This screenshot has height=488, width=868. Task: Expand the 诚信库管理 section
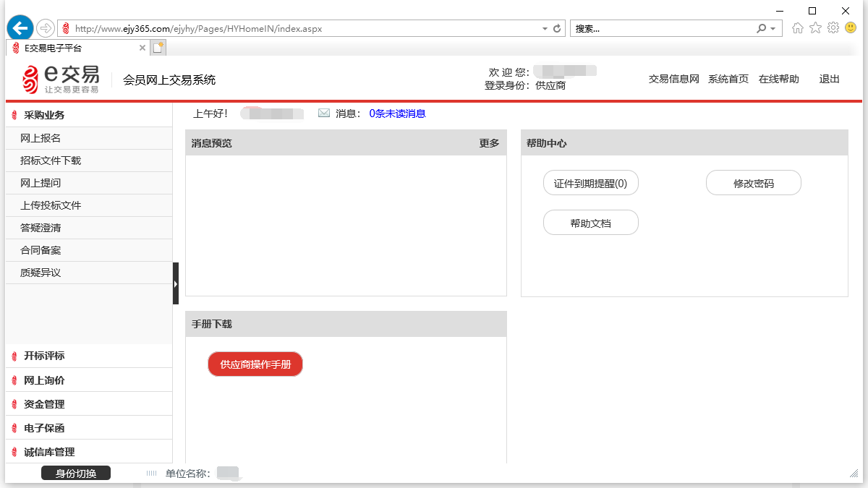point(89,451)
